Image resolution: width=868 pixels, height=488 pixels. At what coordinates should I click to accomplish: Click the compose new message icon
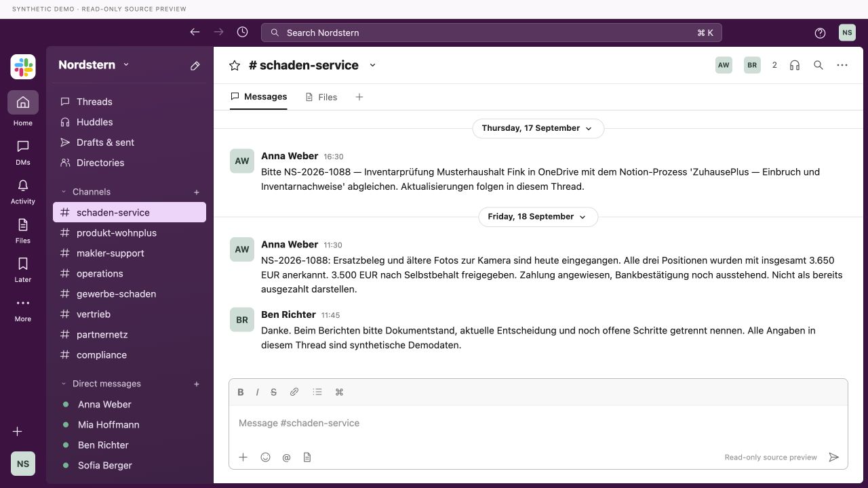tap(195, 65)
